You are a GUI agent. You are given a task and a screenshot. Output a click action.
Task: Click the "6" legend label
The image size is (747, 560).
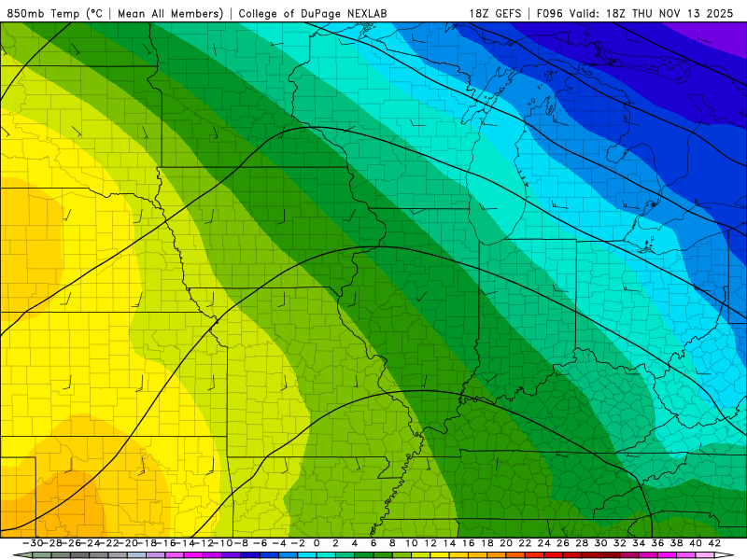373,543
